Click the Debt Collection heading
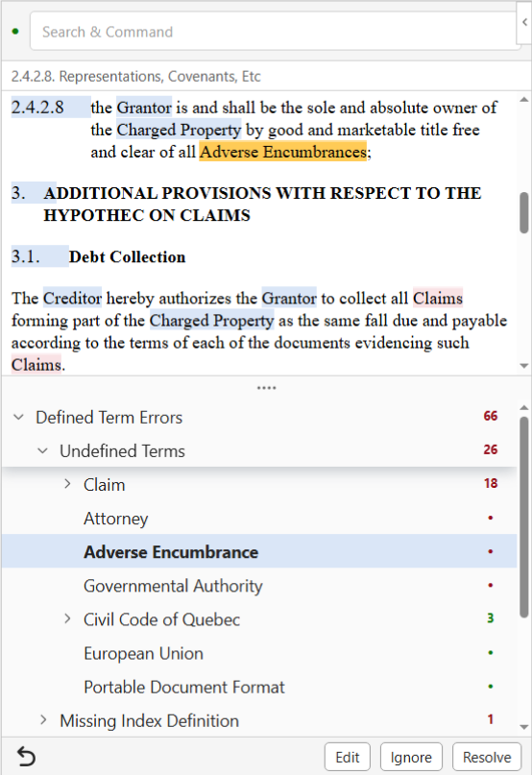This screenshot has height=775, width=532. (127, 256)
